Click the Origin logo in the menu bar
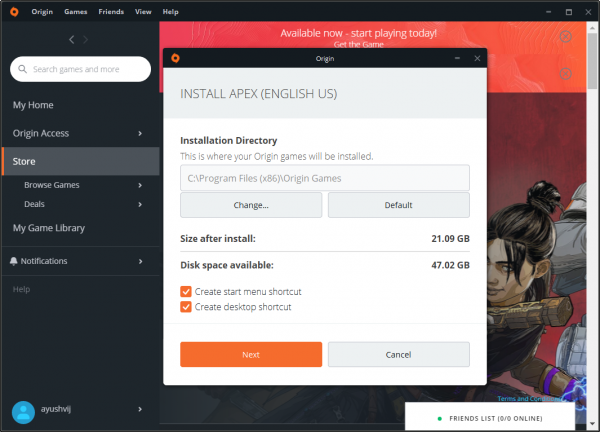Viewport: 600px width, 432px height. coord(14,12)
